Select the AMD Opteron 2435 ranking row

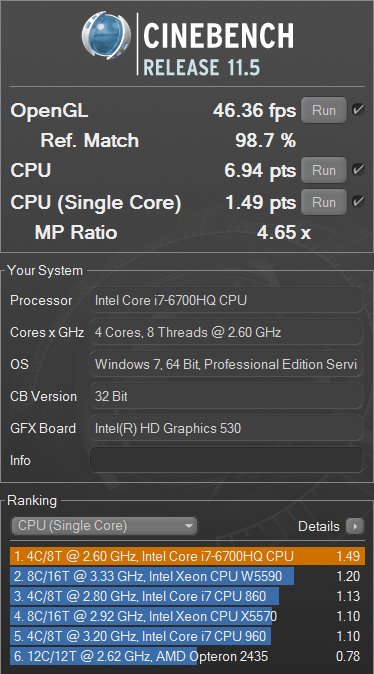coord(187,656)
